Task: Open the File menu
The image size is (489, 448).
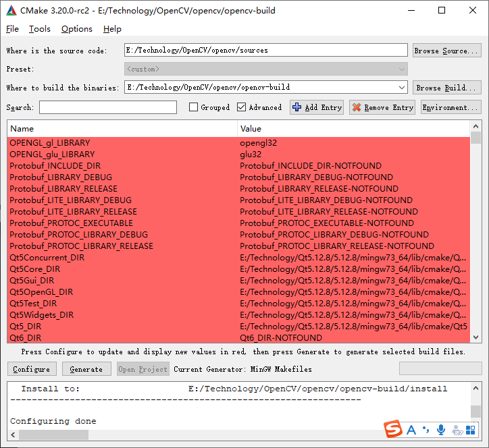Action: 12,29
